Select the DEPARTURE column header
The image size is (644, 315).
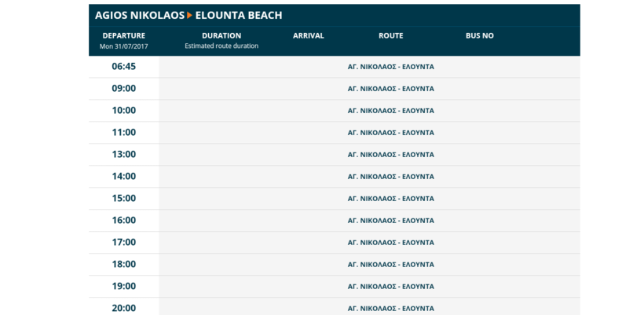coord(123,35)
